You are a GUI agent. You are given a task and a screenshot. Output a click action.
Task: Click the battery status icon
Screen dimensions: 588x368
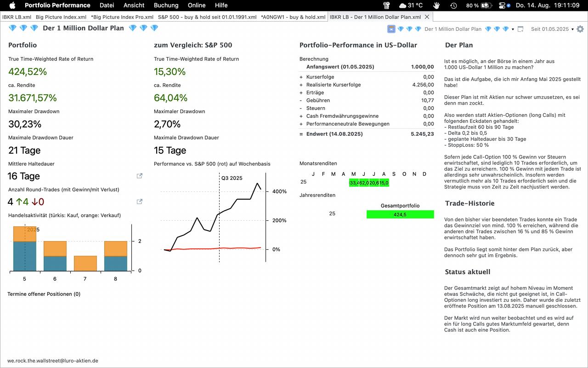point(486,6)
